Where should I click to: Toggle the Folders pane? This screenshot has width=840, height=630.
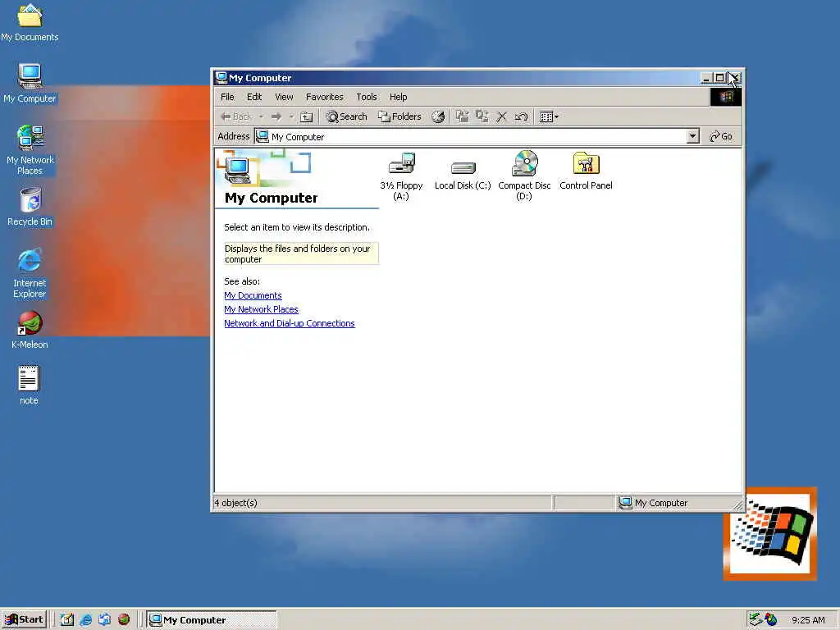coord(399,116)
